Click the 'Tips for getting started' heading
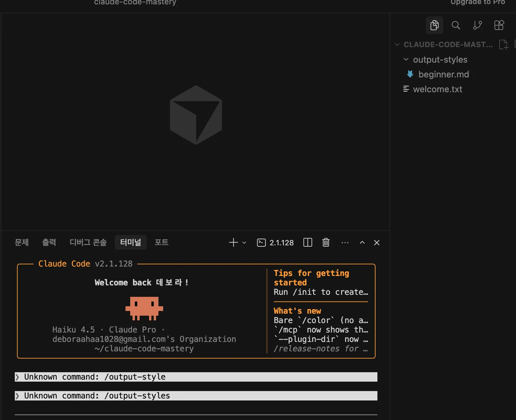Image resolution: width=516 pixels, height=420 pixels. click(311, 278)
